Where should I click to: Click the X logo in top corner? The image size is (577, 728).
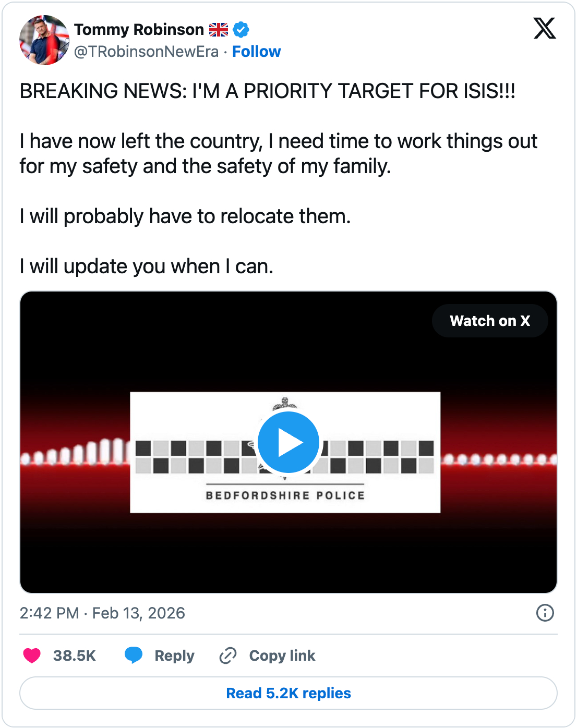click(x=544, y=28)
